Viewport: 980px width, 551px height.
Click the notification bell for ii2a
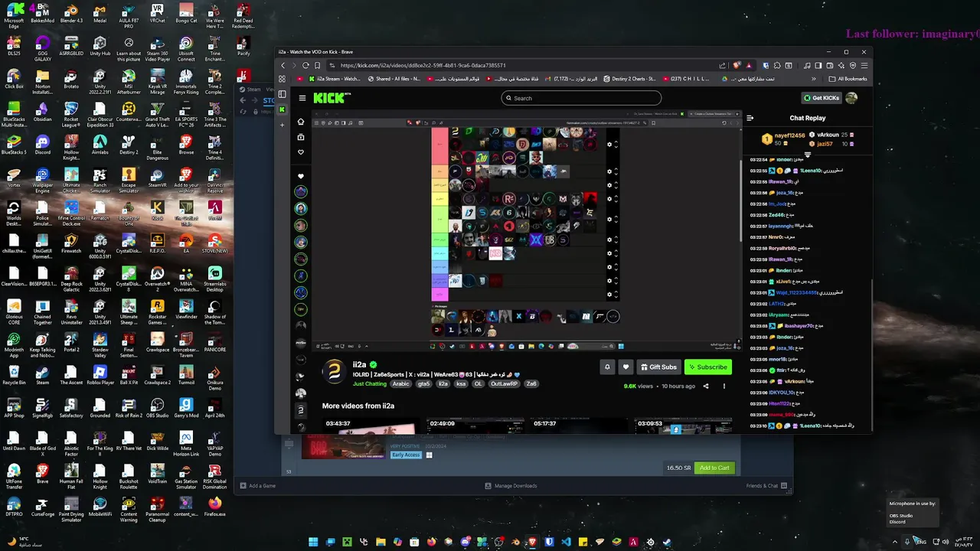(607, 367)
